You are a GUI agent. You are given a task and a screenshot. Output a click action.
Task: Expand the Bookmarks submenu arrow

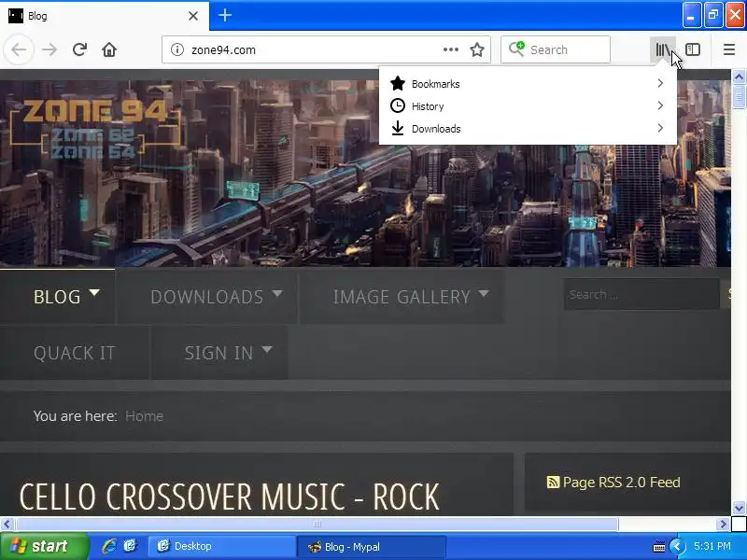[660, 83]
